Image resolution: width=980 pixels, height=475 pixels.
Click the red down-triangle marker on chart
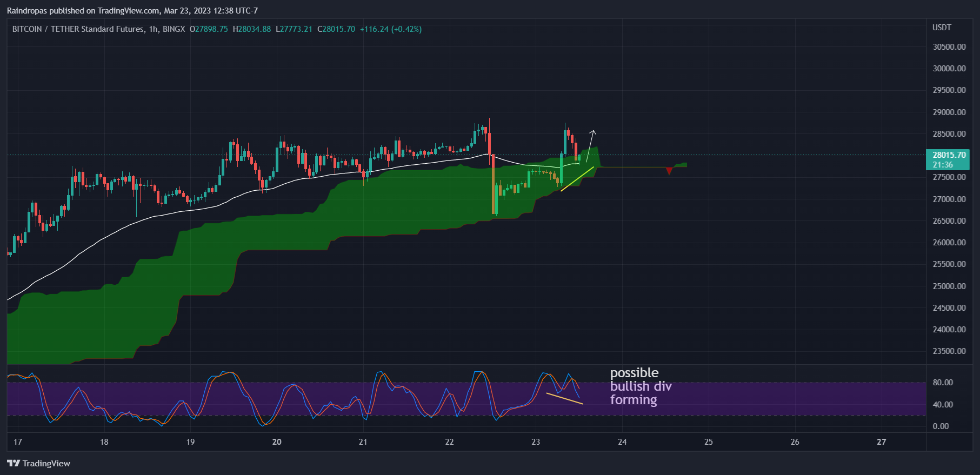coord(669,171)
